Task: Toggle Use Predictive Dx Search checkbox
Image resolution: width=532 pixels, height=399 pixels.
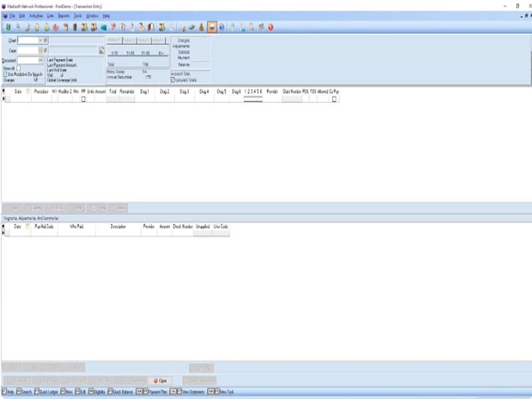Action: click(5, 74)
